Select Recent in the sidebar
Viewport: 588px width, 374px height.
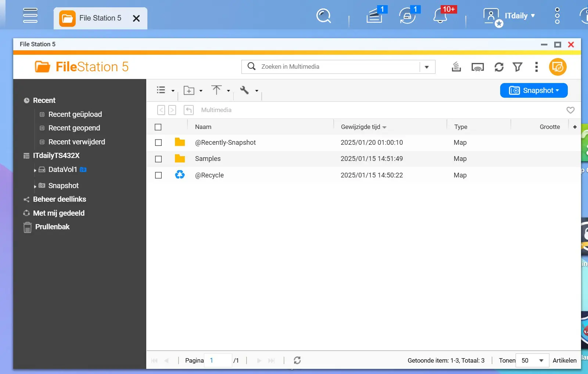[44, 100]
